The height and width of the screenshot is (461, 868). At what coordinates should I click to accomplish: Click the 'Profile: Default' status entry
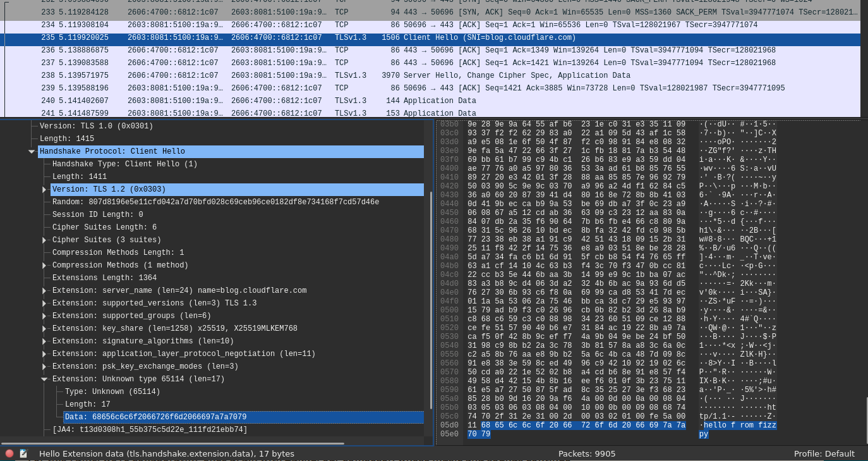tap(824, 453)
